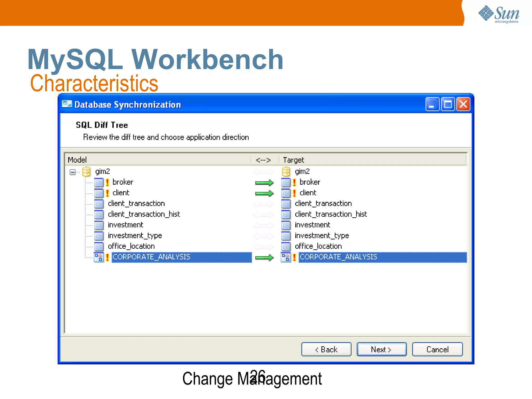Image resolution: width=532 pixels, height=399 pixels.
Task: Click CORPORATE_ANALYSIS view icon in Target column
Action: (286, 257)
